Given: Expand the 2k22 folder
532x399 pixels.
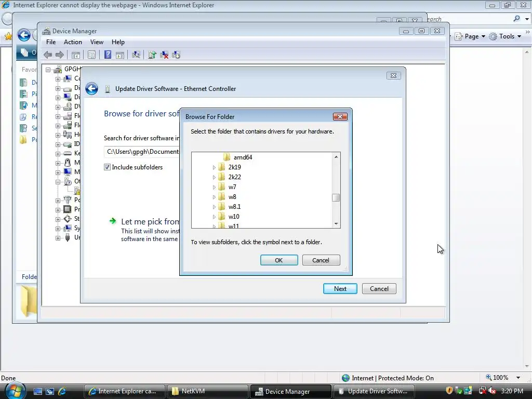Looking at the screenshot, I should (x=214, y=177).
